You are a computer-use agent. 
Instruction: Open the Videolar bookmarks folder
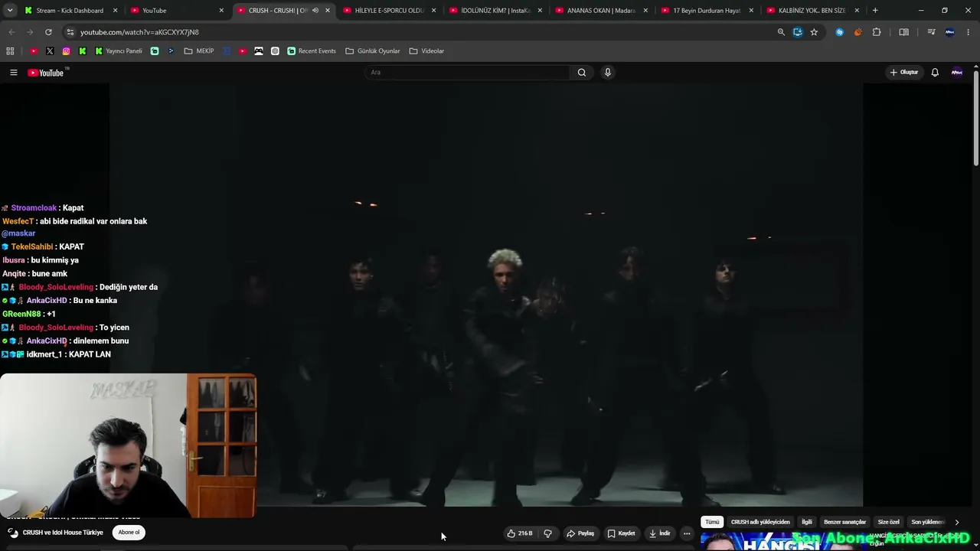click(426, 51)
